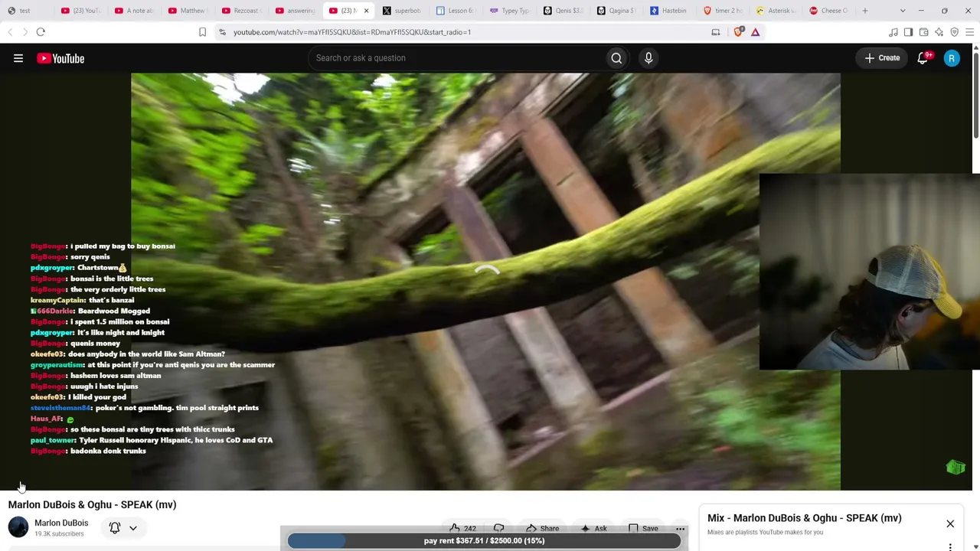Click the streamer webcam overlay
Screen dimensions: 980x551
[869, 272]
